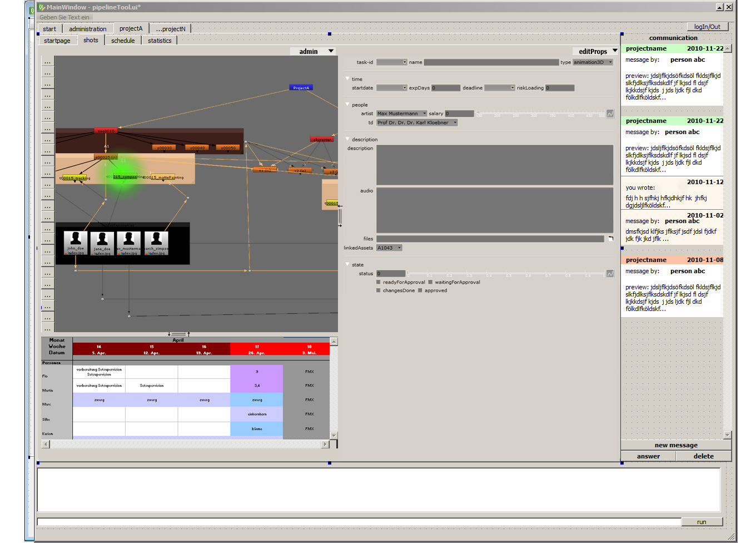
Task: Click the s2 (in) node
Action: (300, 170)
